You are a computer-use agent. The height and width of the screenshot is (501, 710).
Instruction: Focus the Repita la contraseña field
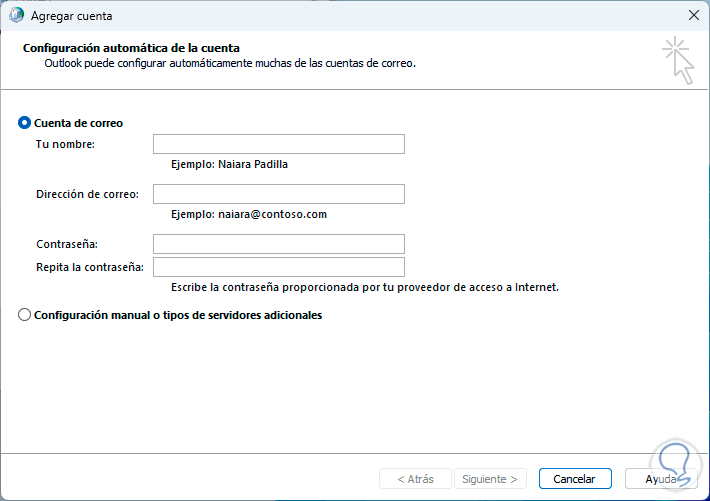point(278,267)
